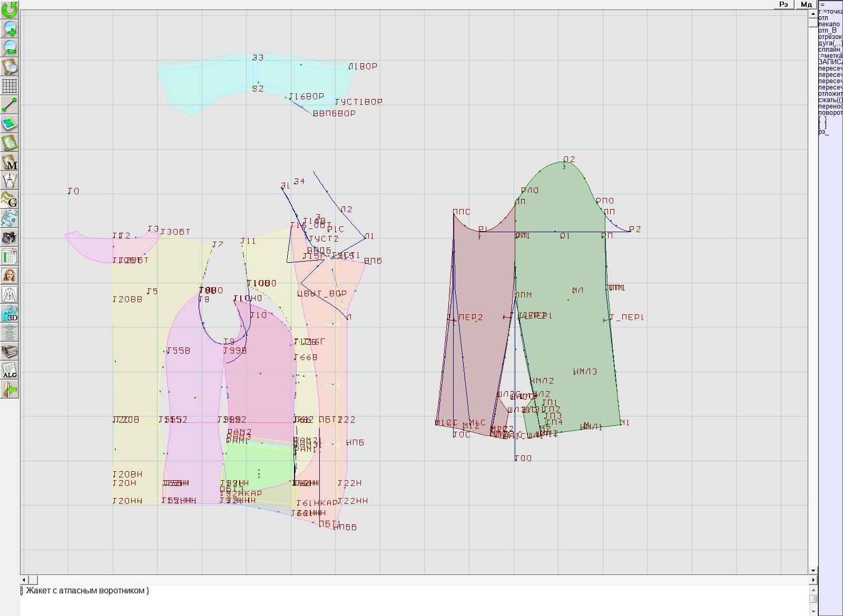Image resolution: width=843 pixels, height=616 pixels.
Task: Click the green refresh arrow icon
Action: tap(9, 9)
